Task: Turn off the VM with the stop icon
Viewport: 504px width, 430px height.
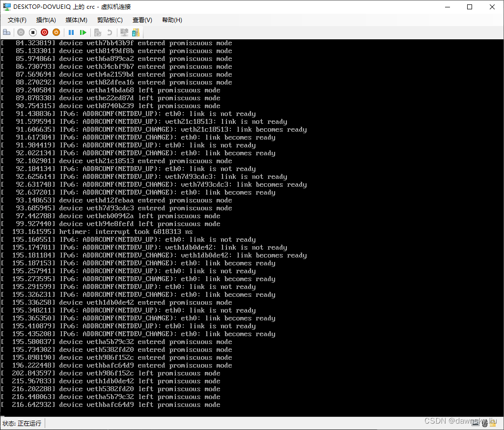Action: pyautogui.click(x=32, y=32)
